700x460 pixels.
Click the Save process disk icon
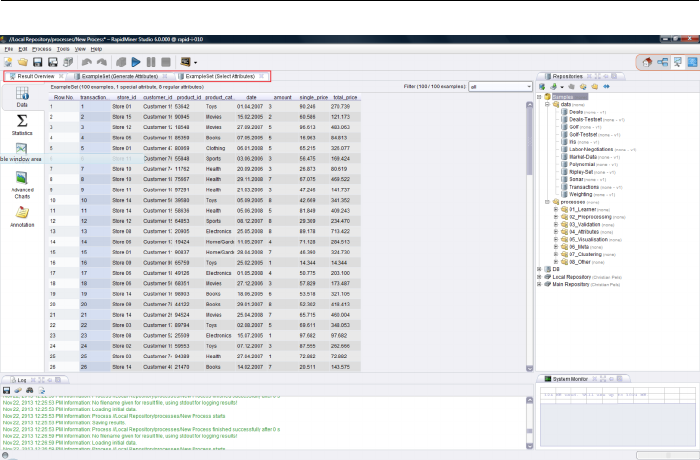[x=39, y=62]
